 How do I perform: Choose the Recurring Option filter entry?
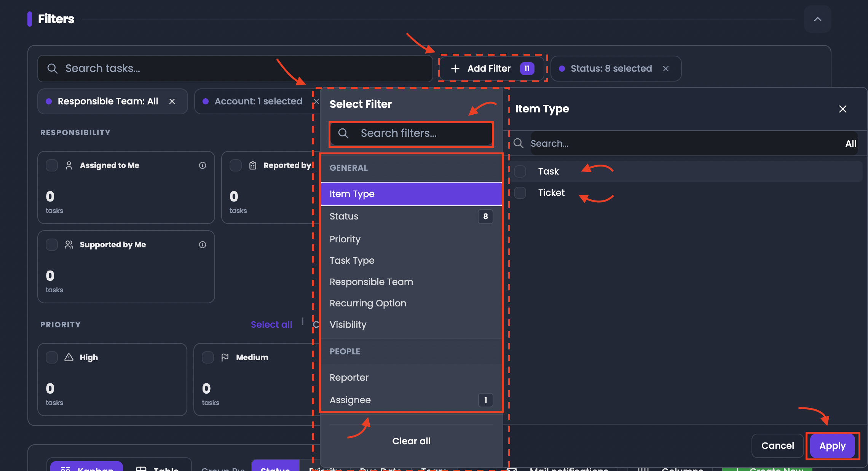411,303
